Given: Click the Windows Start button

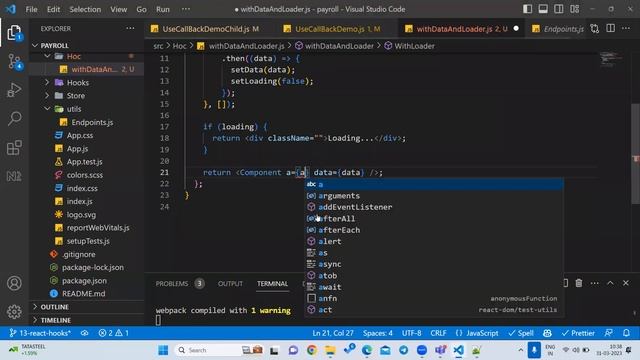Looking at the screenshot, I should pos(163,350).
